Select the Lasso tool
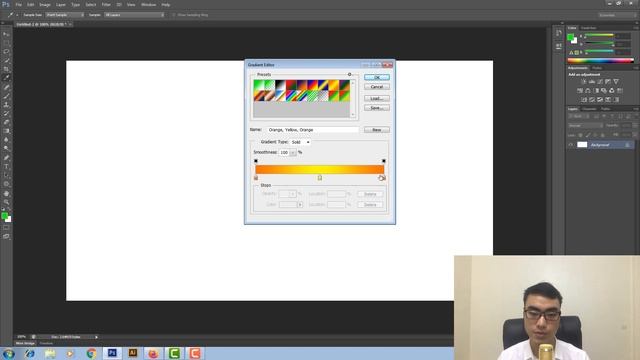640x360 pixels. coord(6,52)
